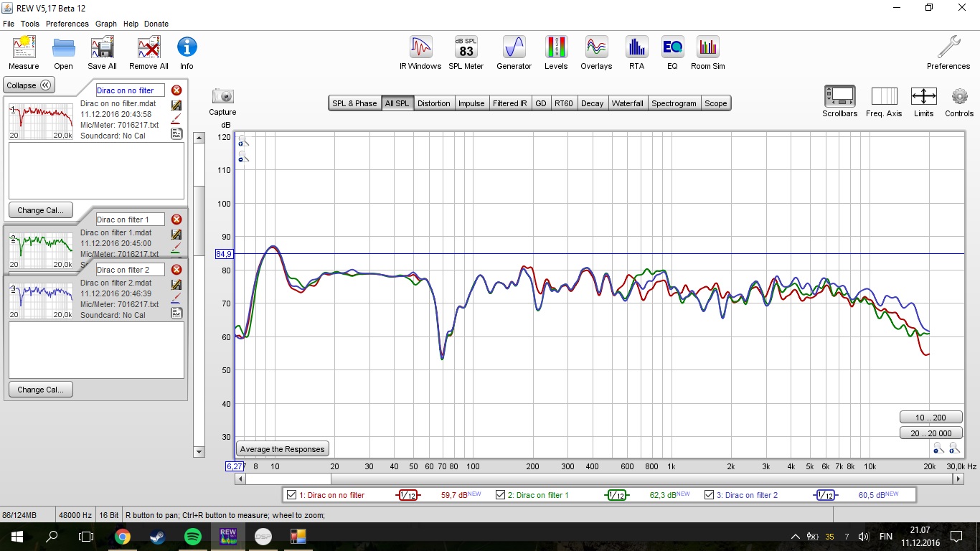Screen dimensions: 980x551
Task: Uncheck trace 2: Dirac on filter 1
Action: click(x=500, y=495)
